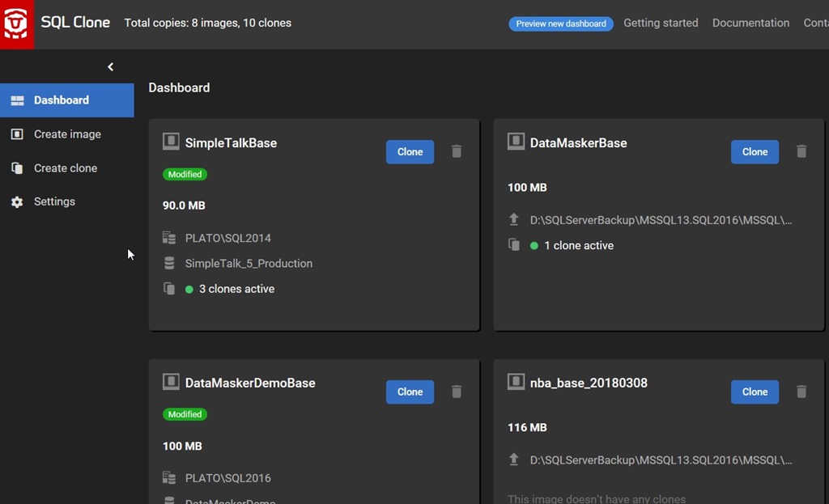Delete DataMaskerBase using the trash icon

point(801,152)
